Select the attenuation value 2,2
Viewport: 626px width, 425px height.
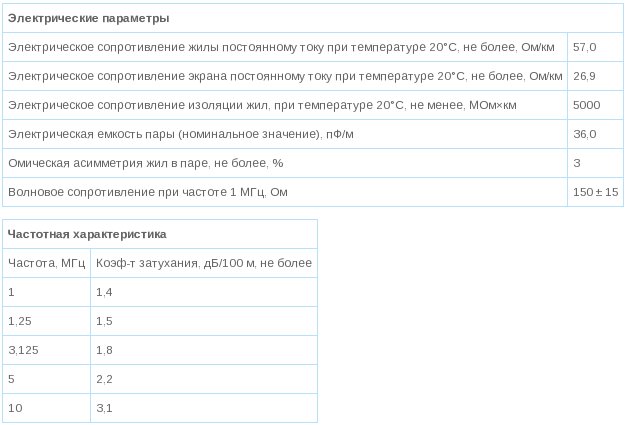tap(104, 378)
